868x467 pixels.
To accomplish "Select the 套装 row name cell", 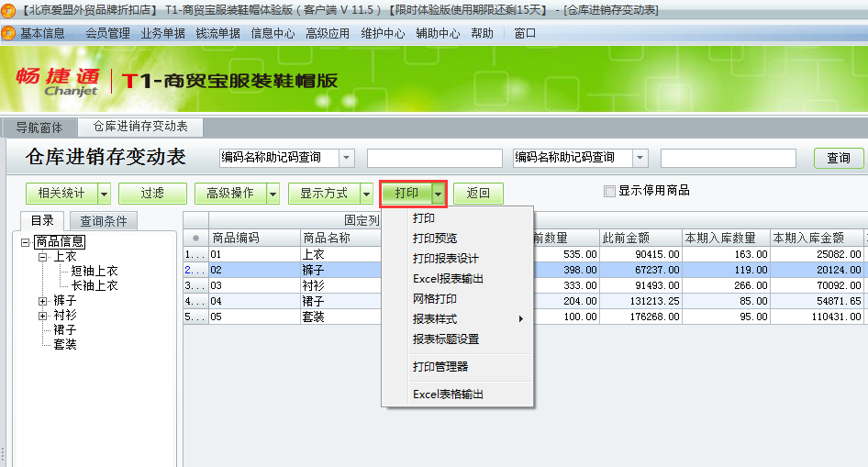I will click(x=341, y=317).
